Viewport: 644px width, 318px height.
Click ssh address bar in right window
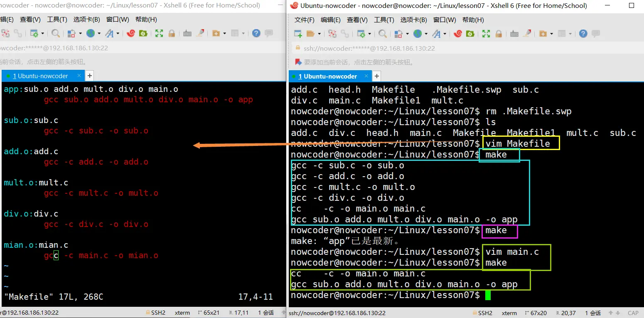click(x=467, y=48)
